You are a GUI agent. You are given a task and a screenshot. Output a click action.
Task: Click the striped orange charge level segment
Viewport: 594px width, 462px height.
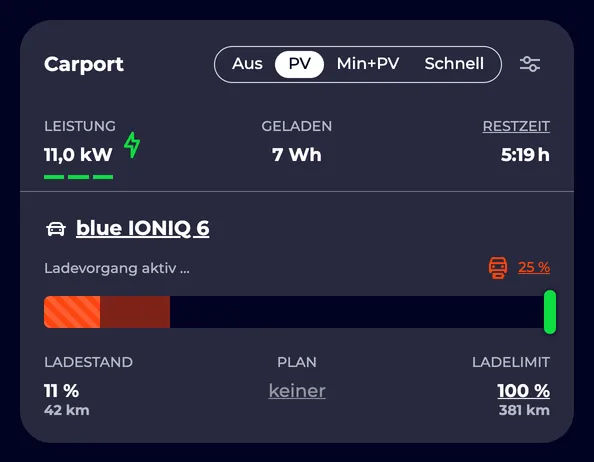coord(72,312)
